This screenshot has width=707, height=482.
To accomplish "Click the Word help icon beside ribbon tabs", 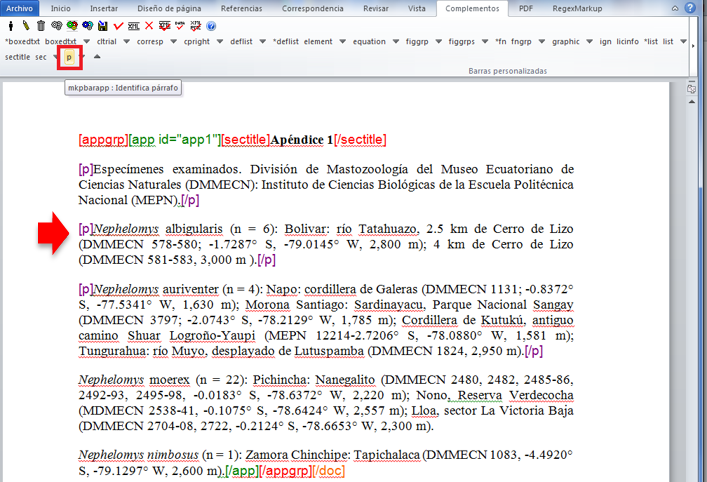I will [691, 8].
